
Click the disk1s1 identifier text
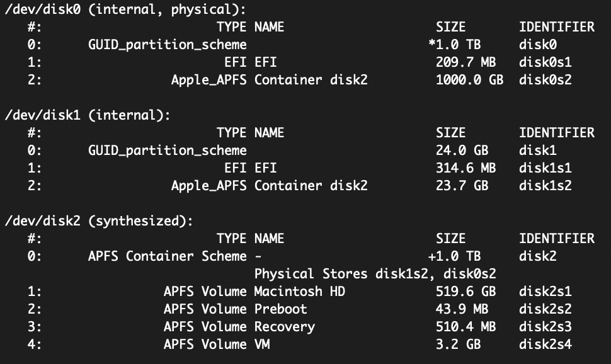(545, 168)
